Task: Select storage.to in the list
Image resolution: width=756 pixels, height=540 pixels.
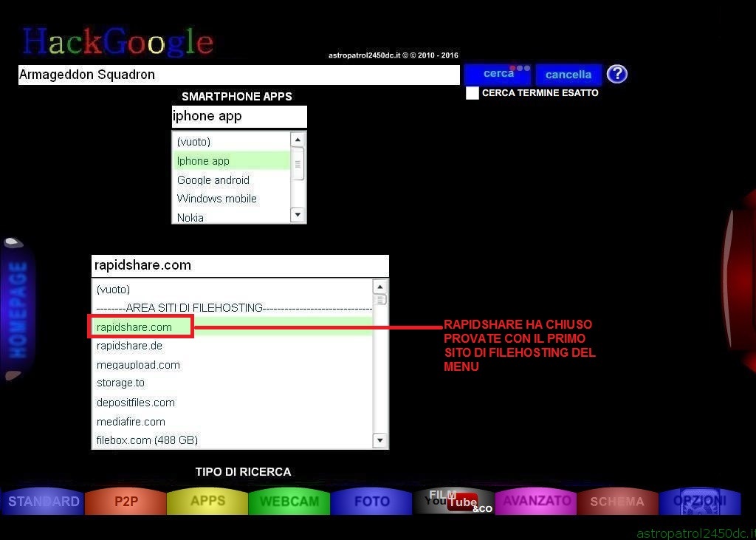Action: (233, 383)
